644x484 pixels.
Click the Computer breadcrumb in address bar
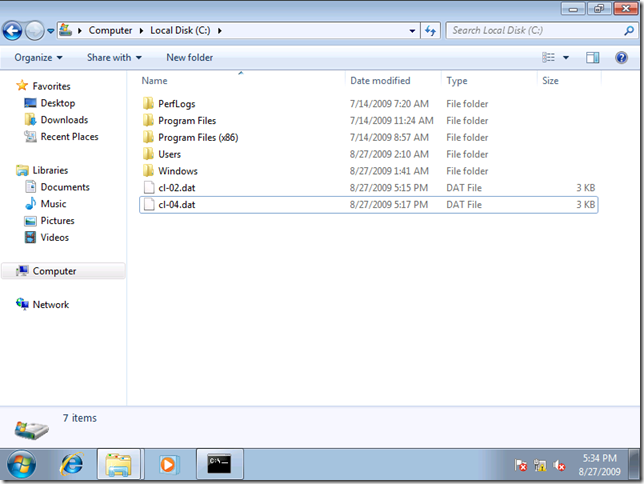point(110,30)
